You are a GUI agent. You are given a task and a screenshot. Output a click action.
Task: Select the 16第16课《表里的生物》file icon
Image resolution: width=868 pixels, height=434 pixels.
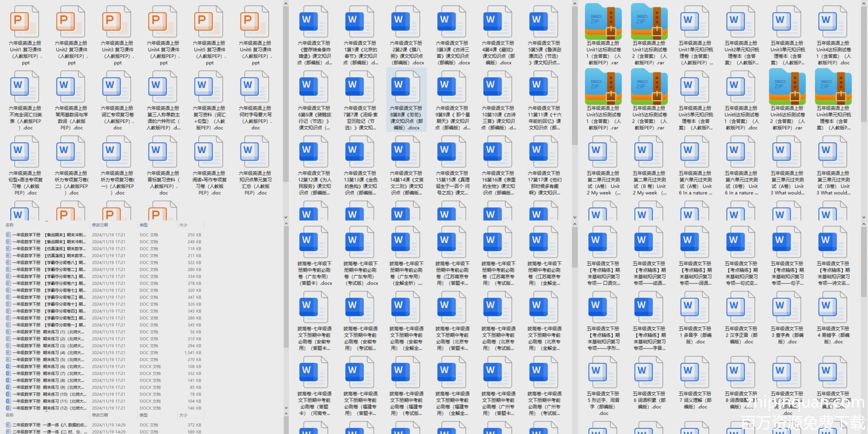click(498, 151)
